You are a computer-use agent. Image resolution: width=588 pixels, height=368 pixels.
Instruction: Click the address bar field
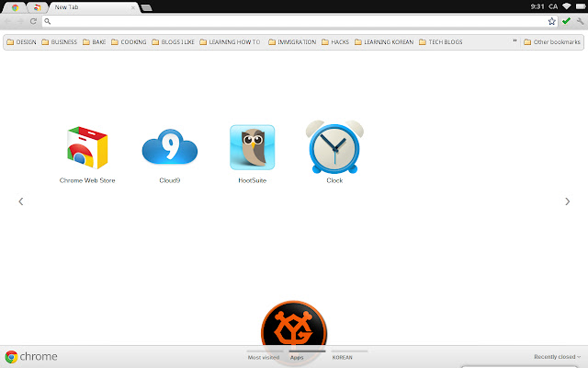[300, 21]
